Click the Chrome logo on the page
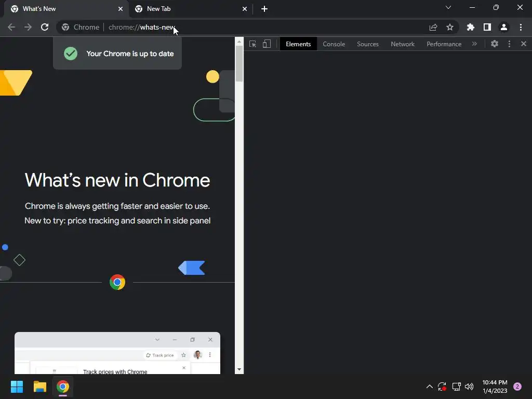 [117, 282]
